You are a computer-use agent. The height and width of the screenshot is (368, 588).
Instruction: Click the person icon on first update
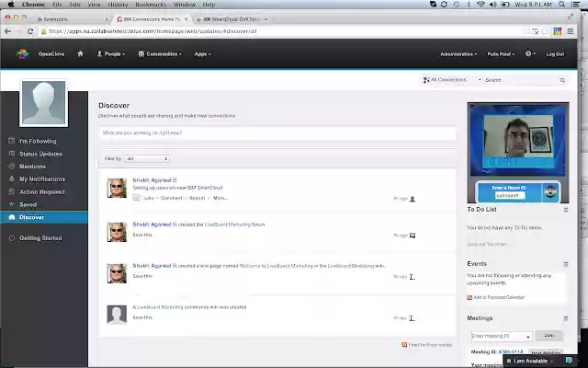click(x=413, y=199)
